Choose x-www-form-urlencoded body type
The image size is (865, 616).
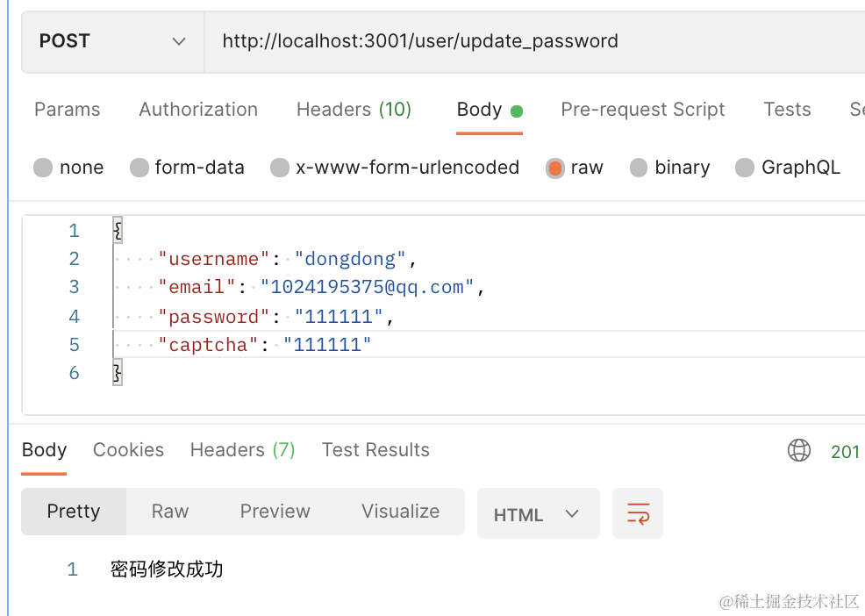[x=280, y=168]
